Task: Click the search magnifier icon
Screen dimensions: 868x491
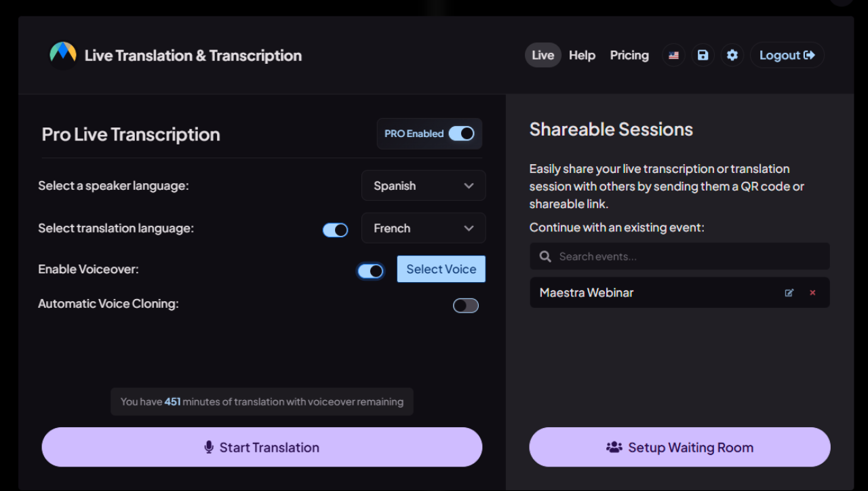Action: coord(545,256)
